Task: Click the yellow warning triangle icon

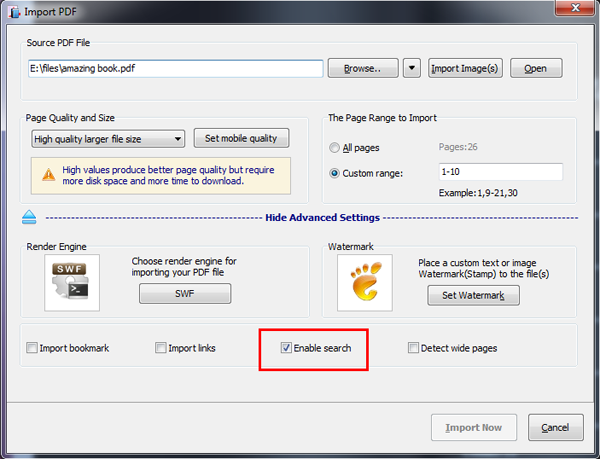Action: 49,174
